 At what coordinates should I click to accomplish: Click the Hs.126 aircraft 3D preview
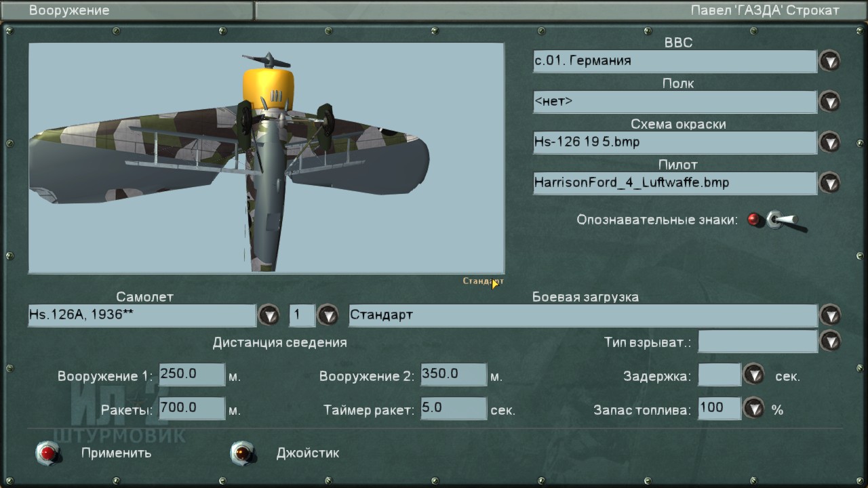[x=266, y=159]
